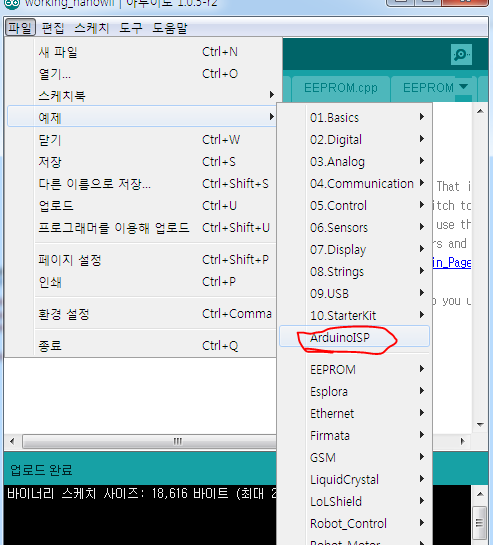The width and height of the screenshot is (493, 545).
Task: Switch to the EEPROM.cpp tab
Action: 341,88
